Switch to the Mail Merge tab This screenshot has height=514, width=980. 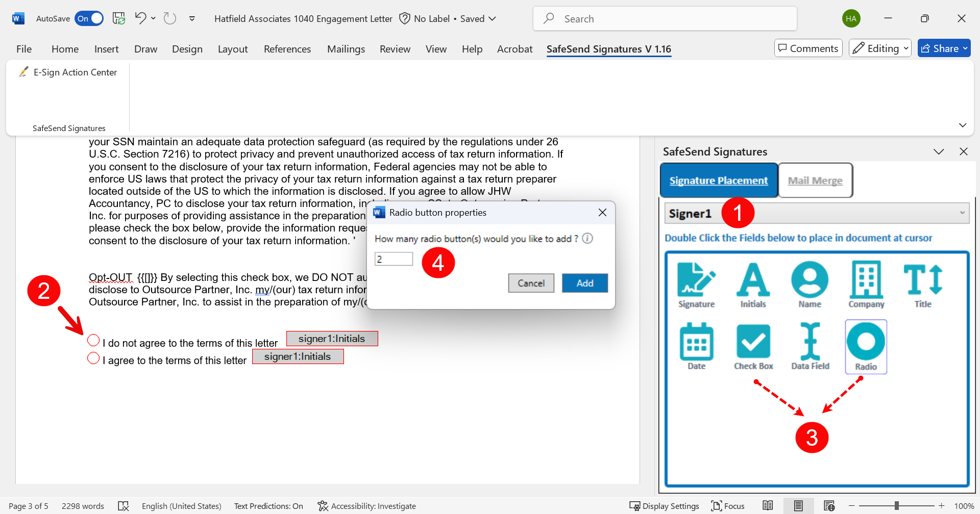pyautogui.click(x=815, y=181)
